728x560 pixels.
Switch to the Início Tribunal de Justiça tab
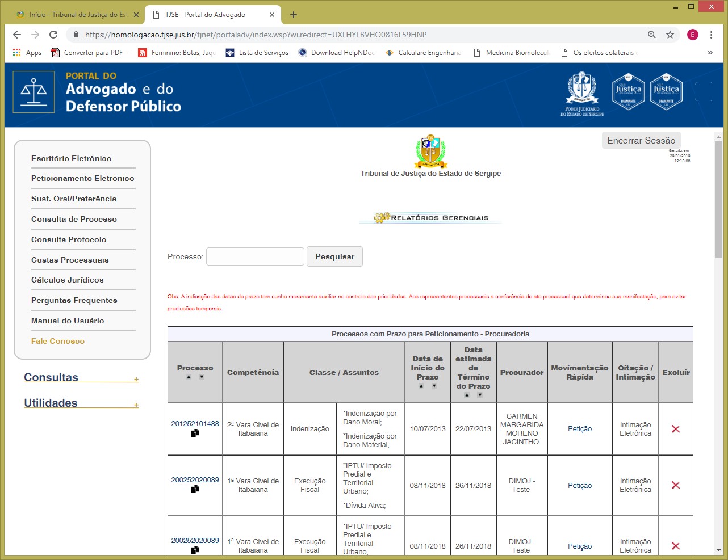tap(78, 15)
